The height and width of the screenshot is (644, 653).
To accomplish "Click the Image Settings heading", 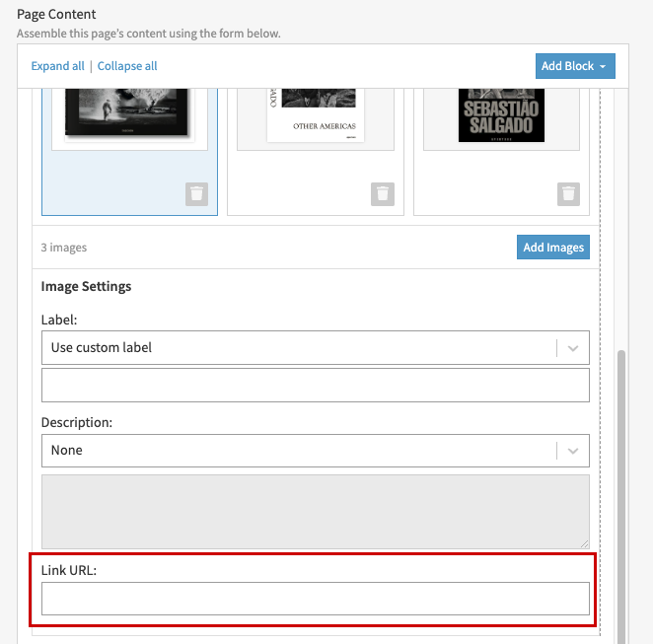I will [86, 286].
